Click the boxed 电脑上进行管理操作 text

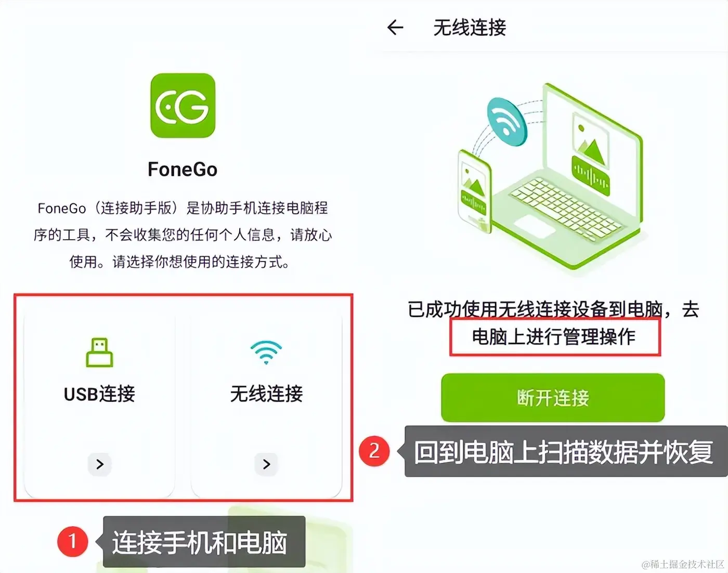[x=554, y=337]
